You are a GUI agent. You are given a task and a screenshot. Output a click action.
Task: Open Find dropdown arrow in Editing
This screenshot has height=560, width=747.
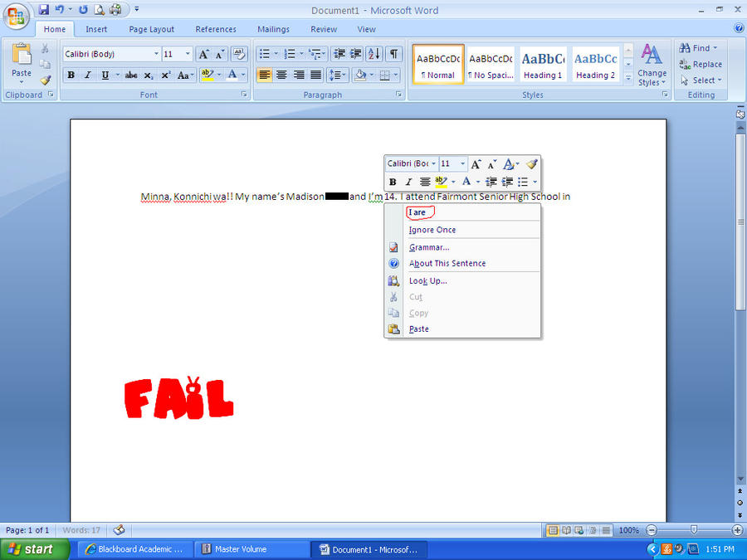[715, 48]
